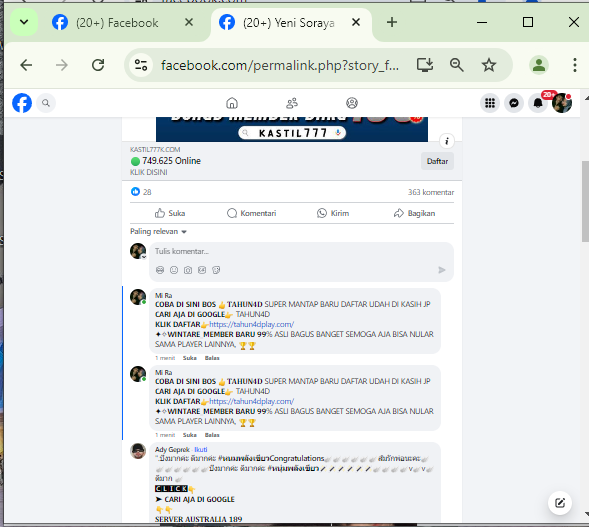
Task: Go back to the previous page
Action: click(26, 65)
